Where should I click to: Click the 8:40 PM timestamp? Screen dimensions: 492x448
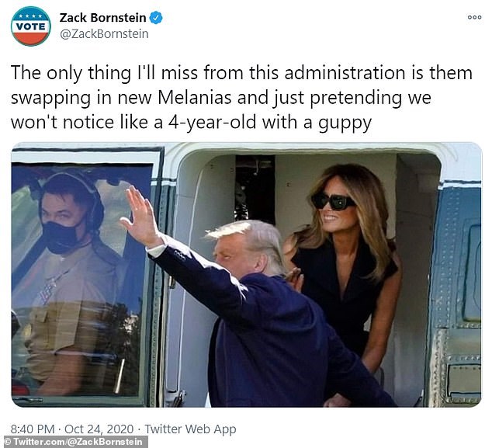click(33, 429)
